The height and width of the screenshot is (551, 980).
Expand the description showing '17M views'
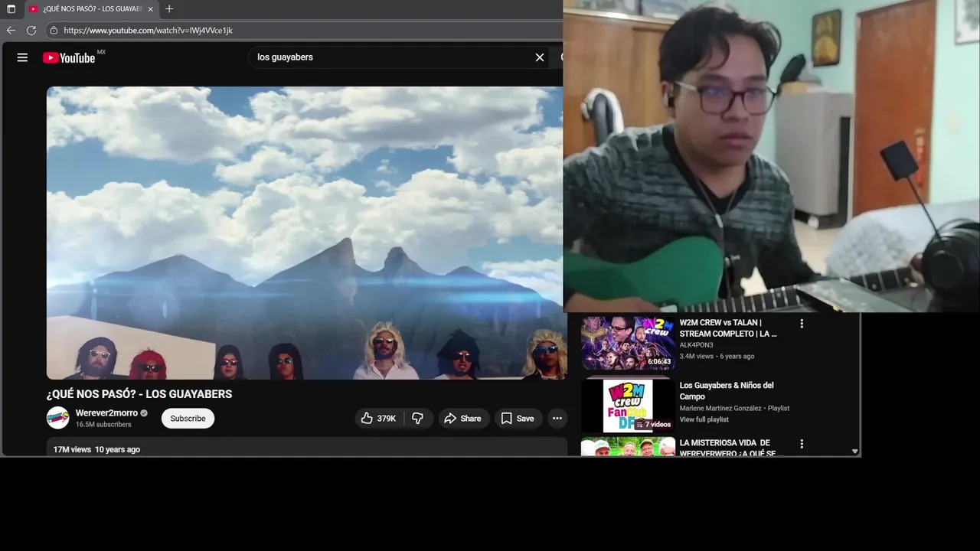306,448
